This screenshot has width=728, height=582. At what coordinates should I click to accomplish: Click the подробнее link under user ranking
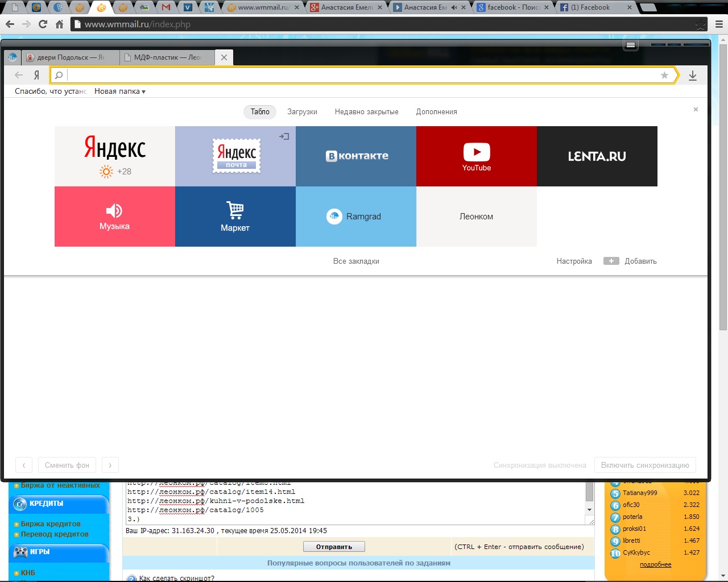[x=655, y=565]
